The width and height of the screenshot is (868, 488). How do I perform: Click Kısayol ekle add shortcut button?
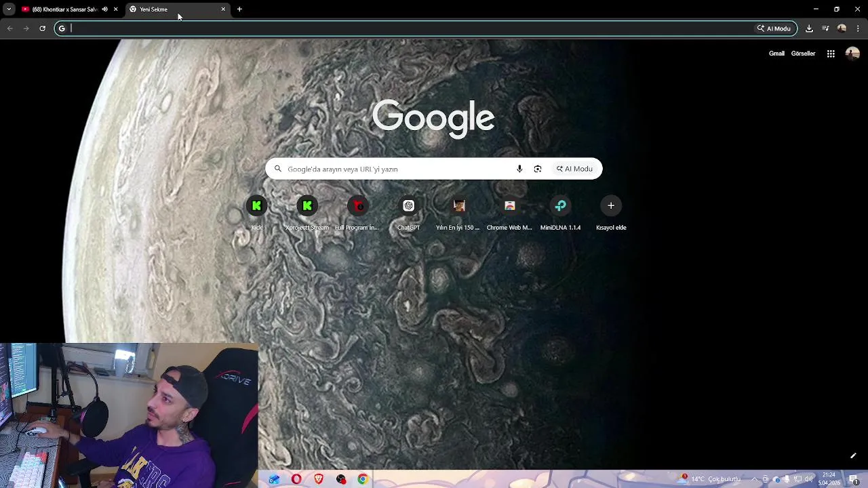(611, 212)
